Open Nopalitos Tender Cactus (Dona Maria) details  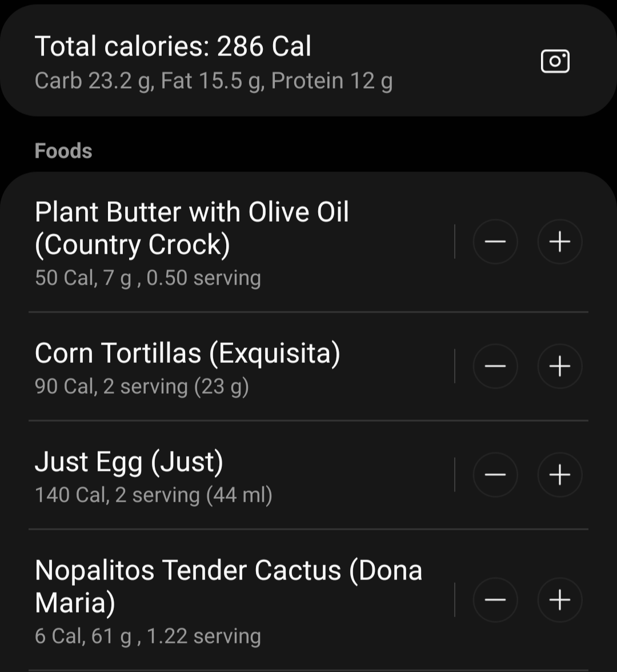coord(229,586)
